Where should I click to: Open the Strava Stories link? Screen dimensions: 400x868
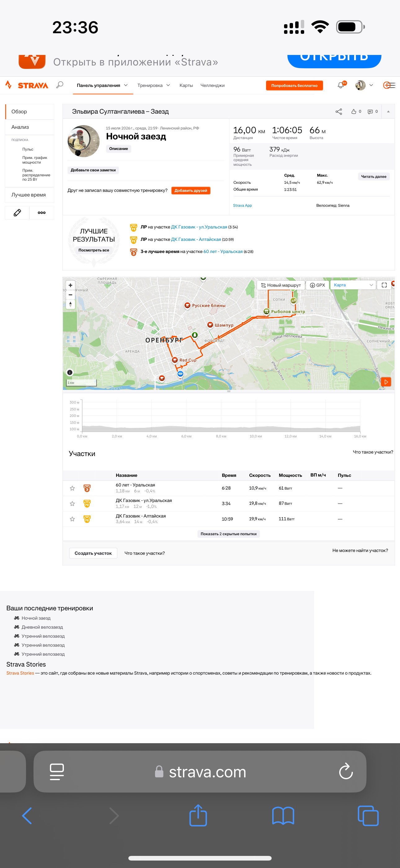20,673
